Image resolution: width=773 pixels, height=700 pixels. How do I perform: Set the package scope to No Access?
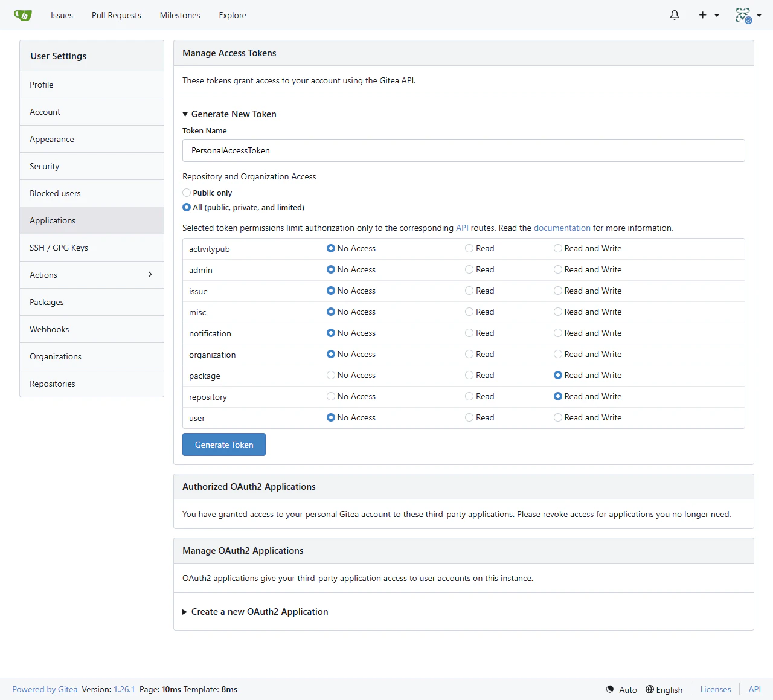(x=331, y=375)
